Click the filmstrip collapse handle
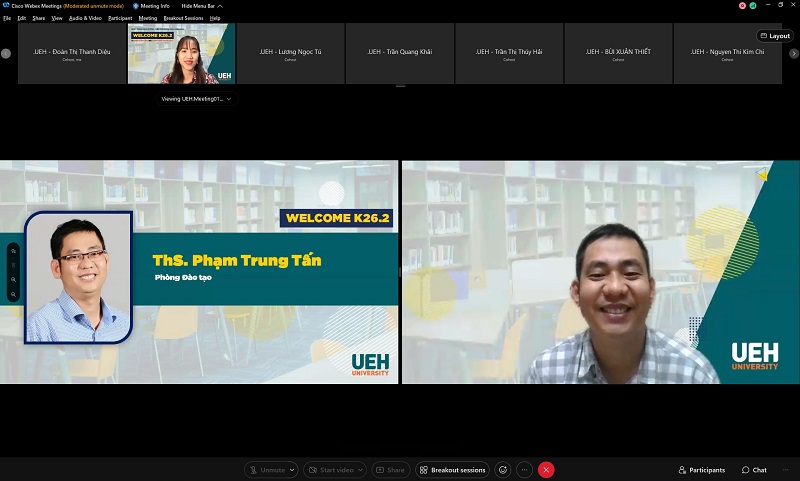Viewport: 800px width, 481px height. pyautogui.click(x=401, y=86)
